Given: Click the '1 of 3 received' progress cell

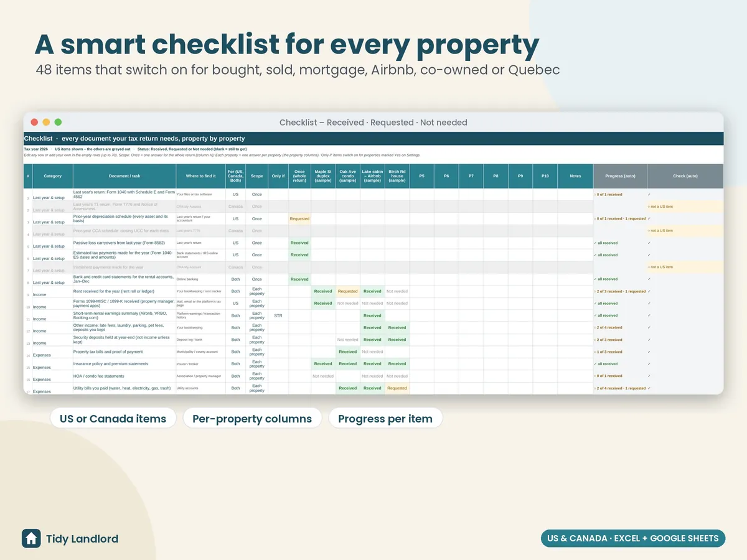Looking at the screenshot, I should 620,352.
